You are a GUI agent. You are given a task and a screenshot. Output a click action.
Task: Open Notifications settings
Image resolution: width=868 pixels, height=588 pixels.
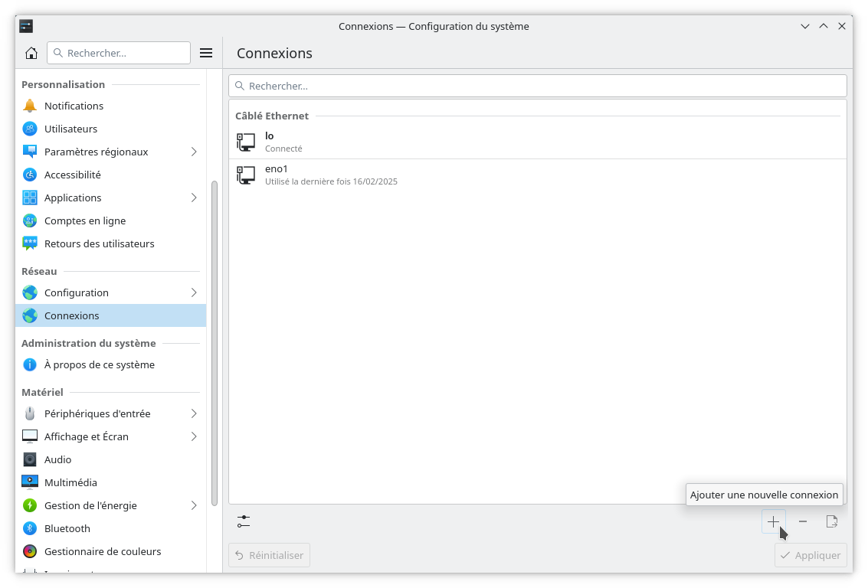point(74,106)
